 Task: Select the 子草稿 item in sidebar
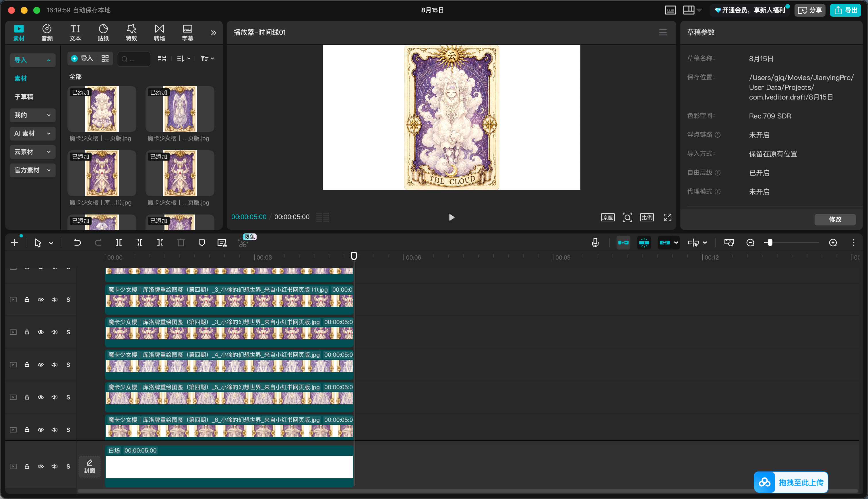pos(24,97)
